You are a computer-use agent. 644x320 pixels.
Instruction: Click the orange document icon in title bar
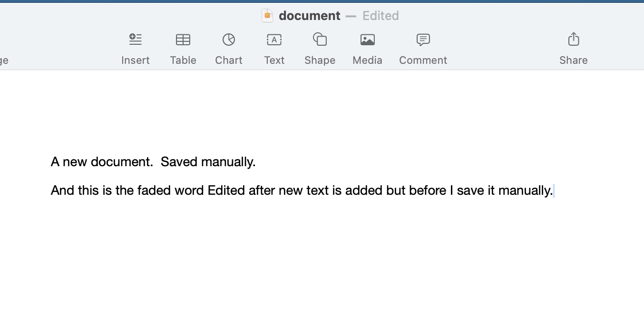pos(267,16)
